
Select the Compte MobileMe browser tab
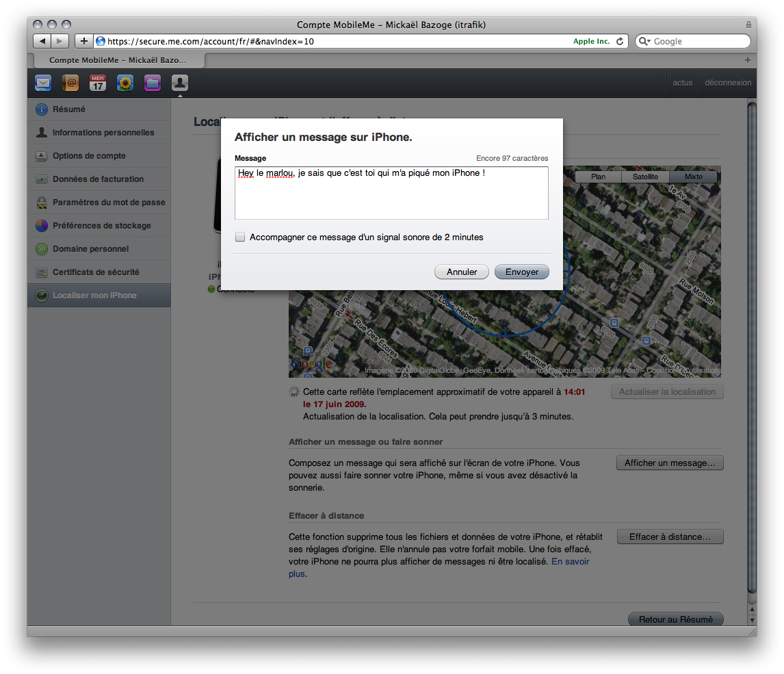point(119,60)
